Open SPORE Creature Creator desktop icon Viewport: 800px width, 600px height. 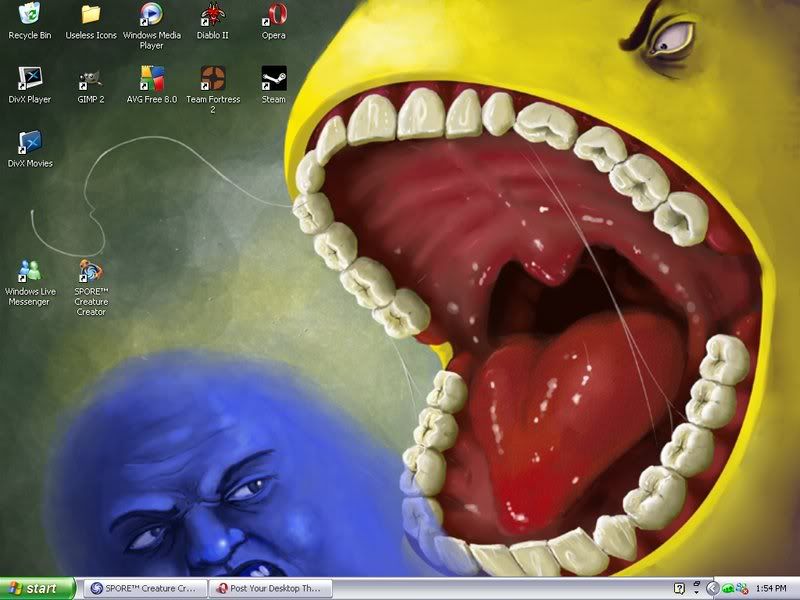(x=91, y=271)
